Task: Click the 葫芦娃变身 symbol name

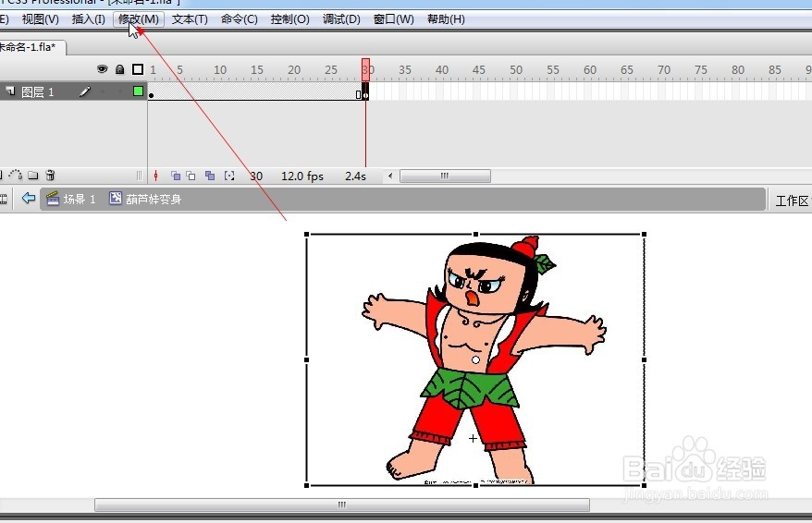Action: [154, 200]
